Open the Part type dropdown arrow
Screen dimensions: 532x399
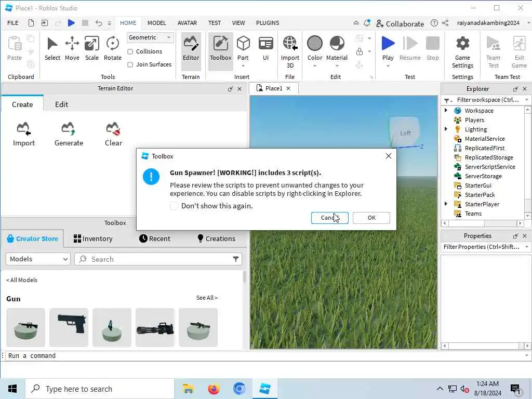[243, 66]
